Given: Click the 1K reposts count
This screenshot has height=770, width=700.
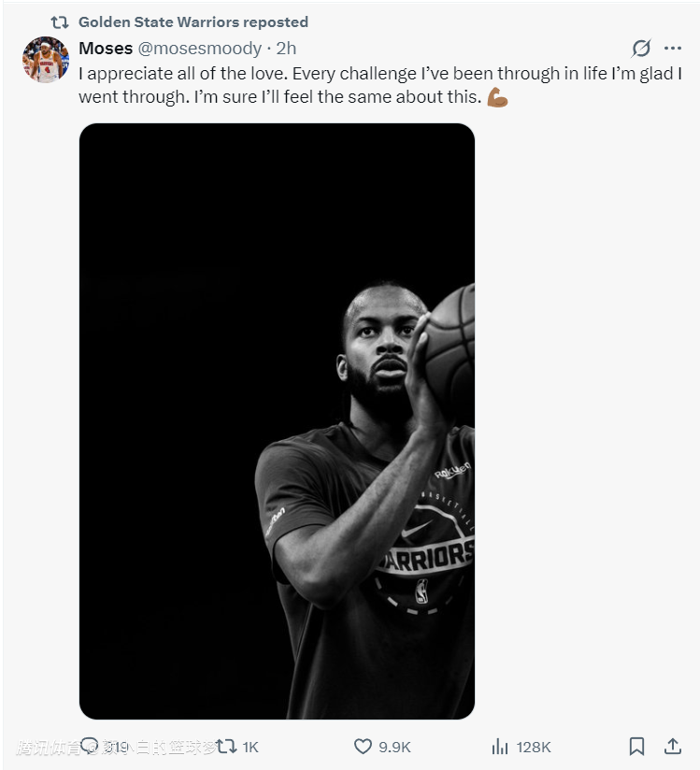Looking at the screenshot, I should tap(250, 747).
